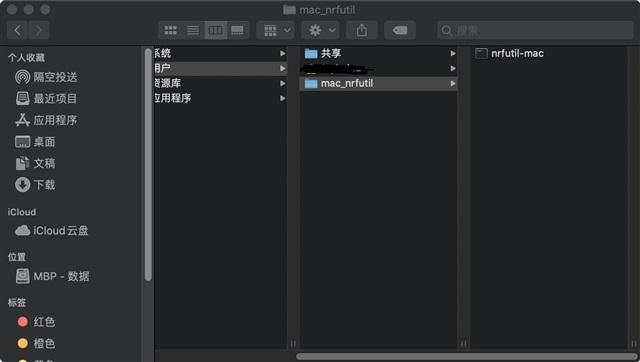Open 最近项目 in sidebar
Viewport: 640px width, 362px height.
coord(46,98)
